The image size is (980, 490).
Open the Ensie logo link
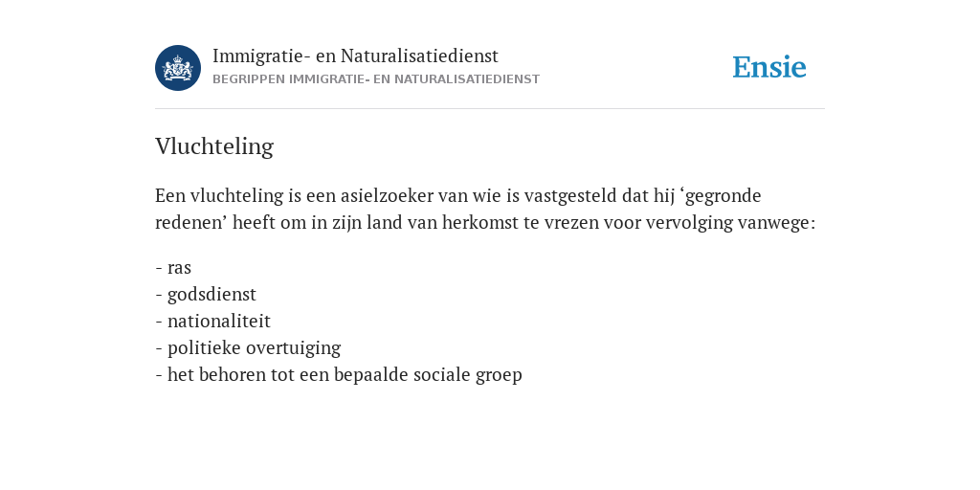pos(769,68)
